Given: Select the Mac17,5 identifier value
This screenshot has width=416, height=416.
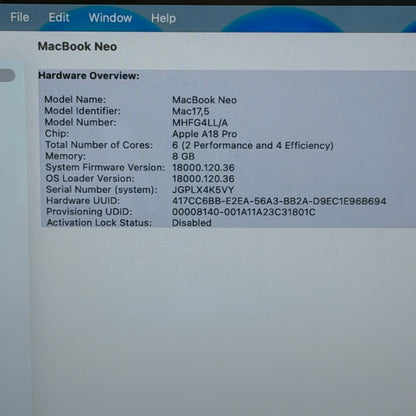Looking at the screenshot, I should (x=191, y=111).
